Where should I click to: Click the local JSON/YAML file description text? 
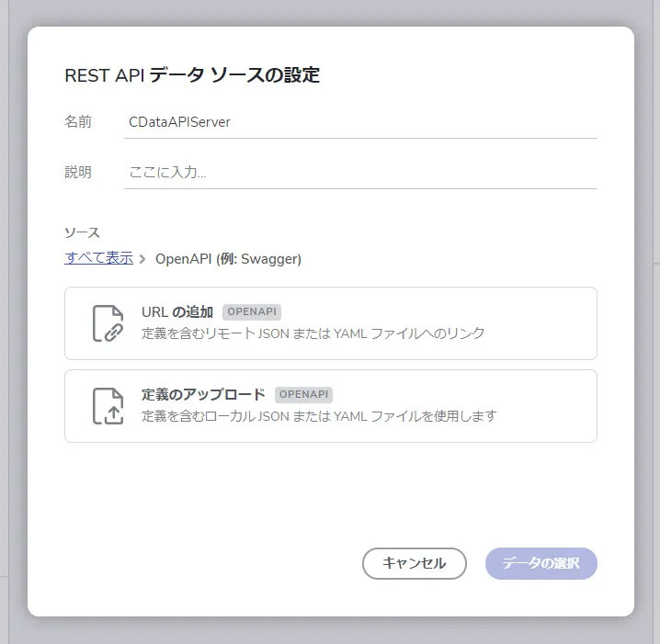319,416
